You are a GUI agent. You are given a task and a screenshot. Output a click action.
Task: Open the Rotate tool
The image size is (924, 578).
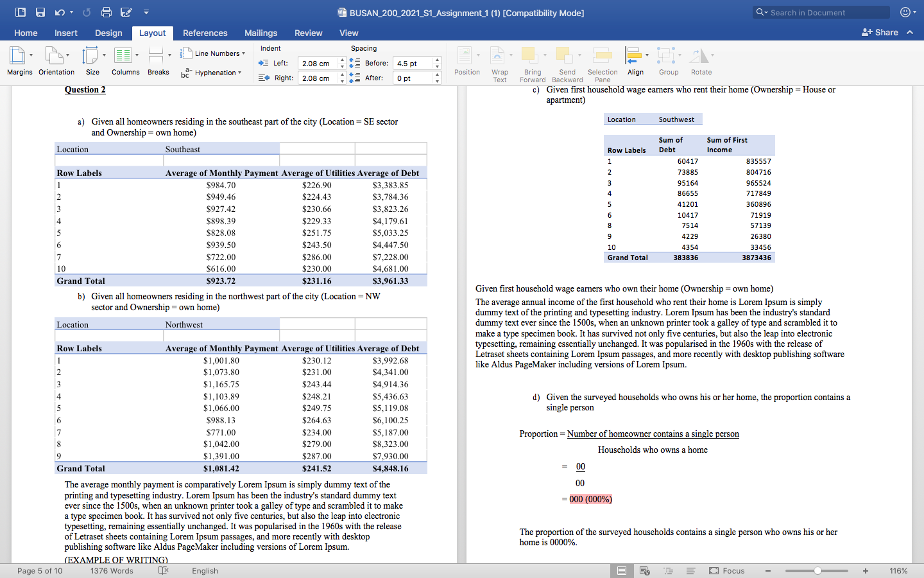tap(701, 62)
